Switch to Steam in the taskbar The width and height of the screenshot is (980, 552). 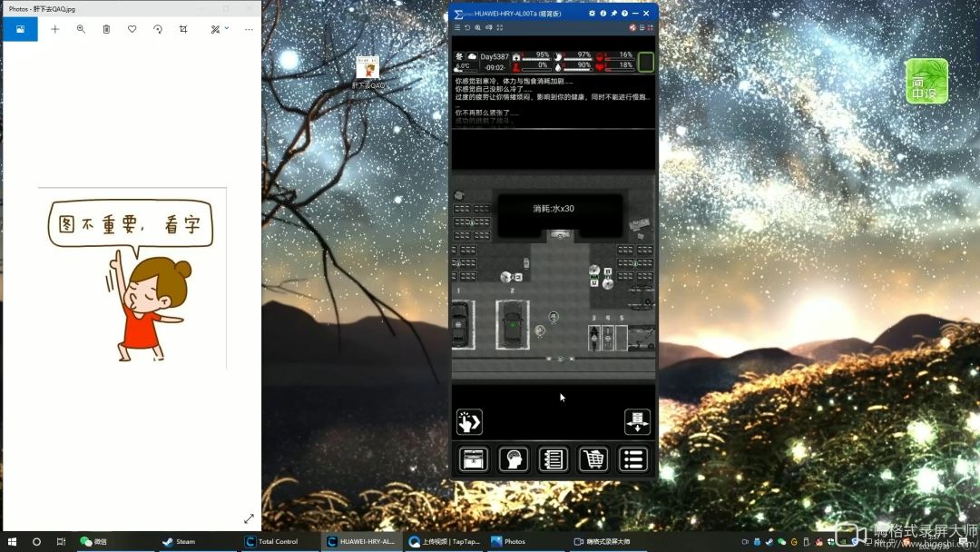tap(198, 541)
